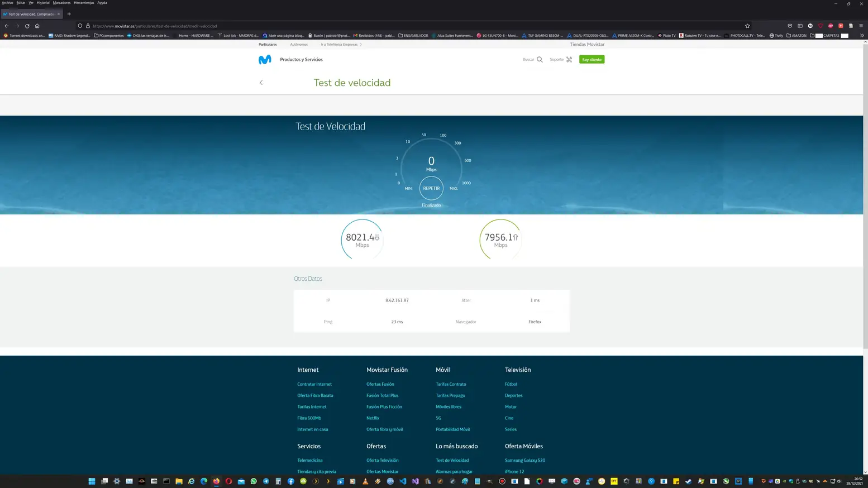This screenshot has height=488, width=868.
Task: Open WhatsApp from taskbar
Action: (254, 481)
